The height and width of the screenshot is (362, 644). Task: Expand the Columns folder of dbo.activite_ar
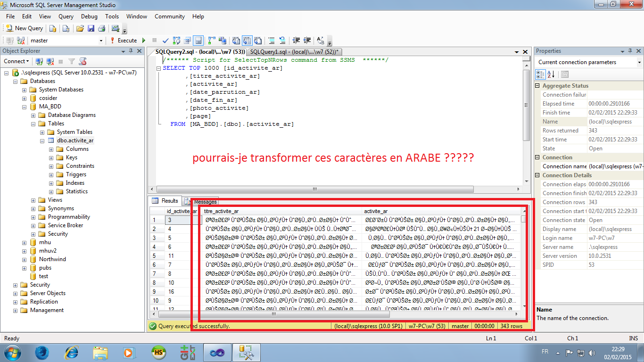click(51, 149)
